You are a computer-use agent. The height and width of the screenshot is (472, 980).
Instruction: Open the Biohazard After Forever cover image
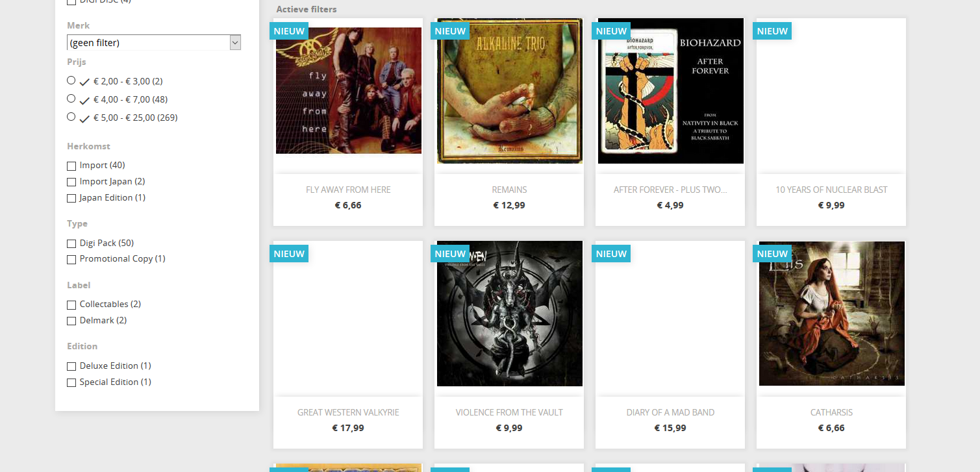(671, 91)
